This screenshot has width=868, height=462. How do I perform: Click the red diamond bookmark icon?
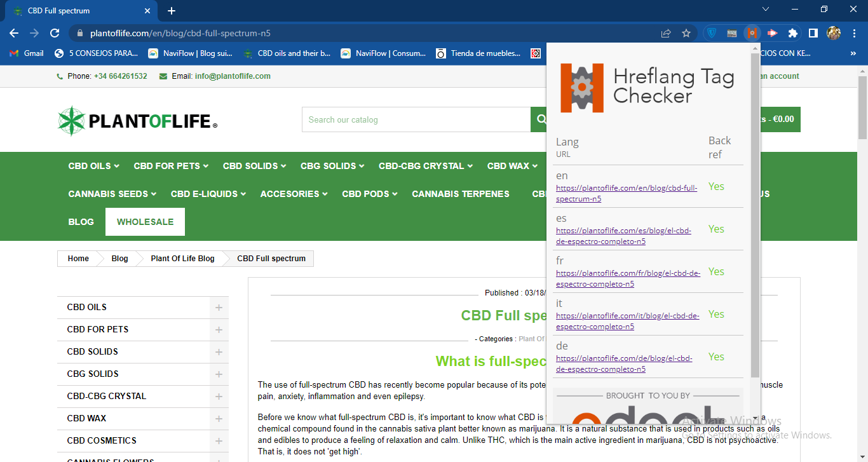tap(536, 53)
